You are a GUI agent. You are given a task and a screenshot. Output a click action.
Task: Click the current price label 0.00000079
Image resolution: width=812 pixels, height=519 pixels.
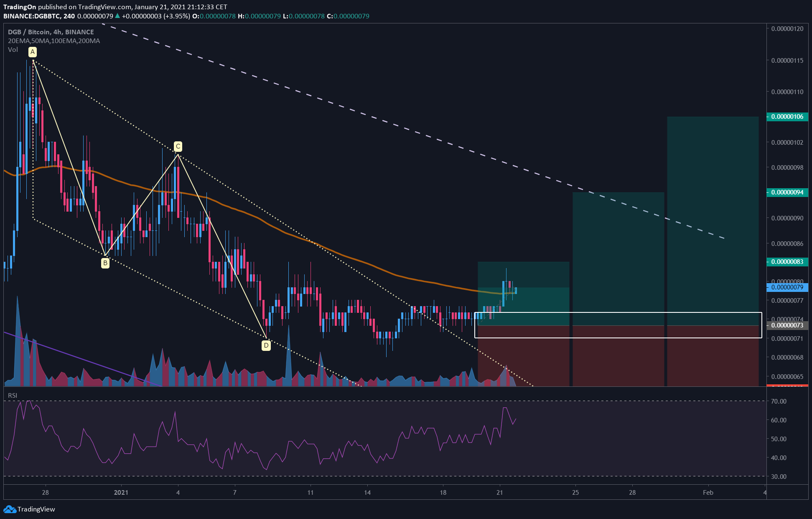point(787,287)
